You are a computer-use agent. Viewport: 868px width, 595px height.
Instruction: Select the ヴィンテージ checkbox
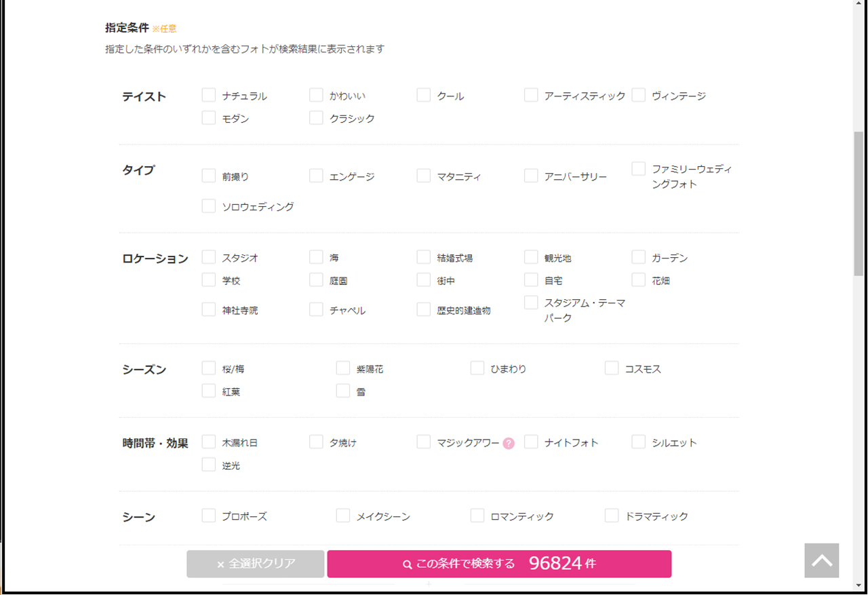[x=639, y=95]
